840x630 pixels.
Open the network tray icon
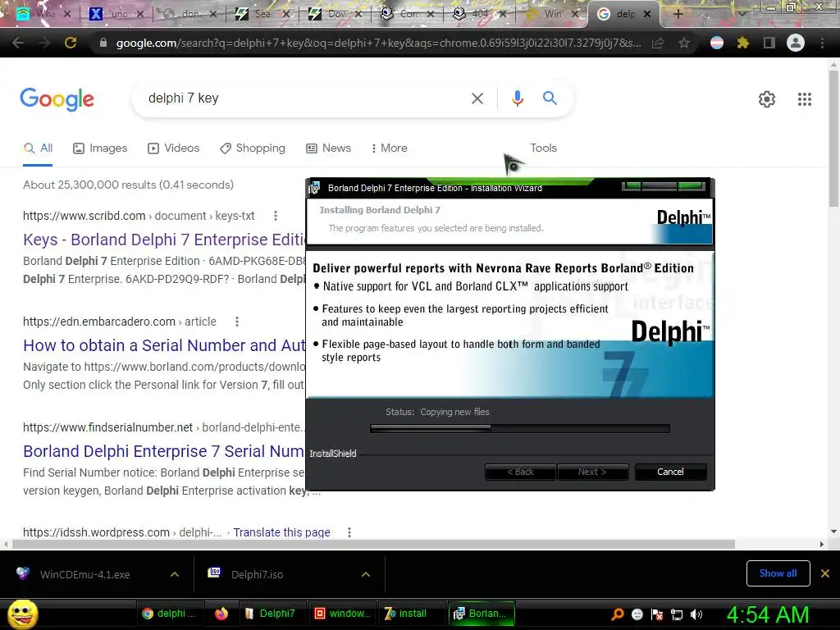point(677,614)
